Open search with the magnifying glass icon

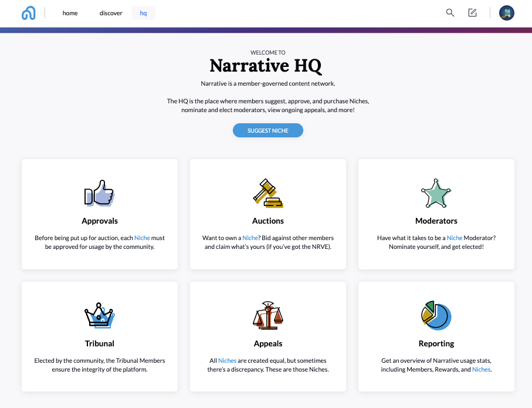(450, 12)
